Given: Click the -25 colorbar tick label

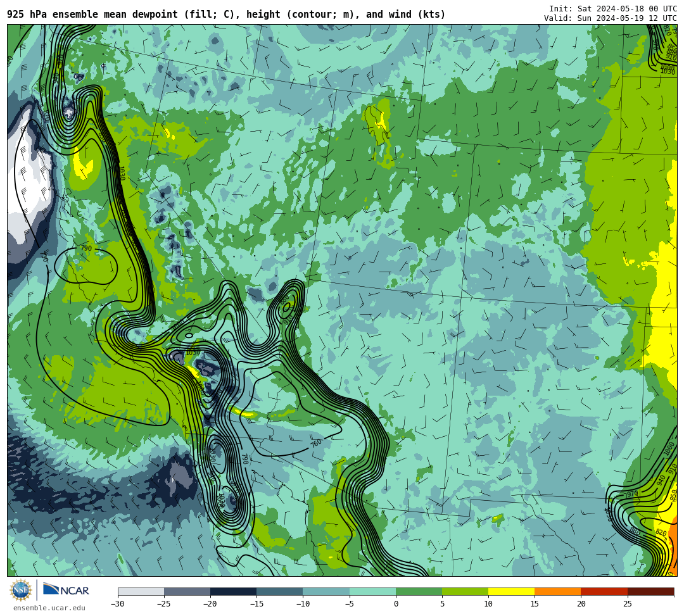Looking at the screenshot, I should tap(164, 604).
